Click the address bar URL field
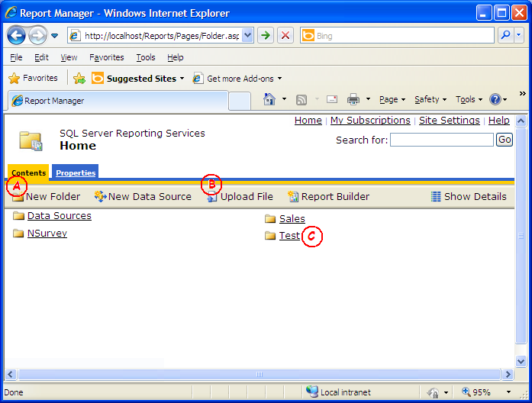This screenshot has width=532, height=403. (156, 36)
